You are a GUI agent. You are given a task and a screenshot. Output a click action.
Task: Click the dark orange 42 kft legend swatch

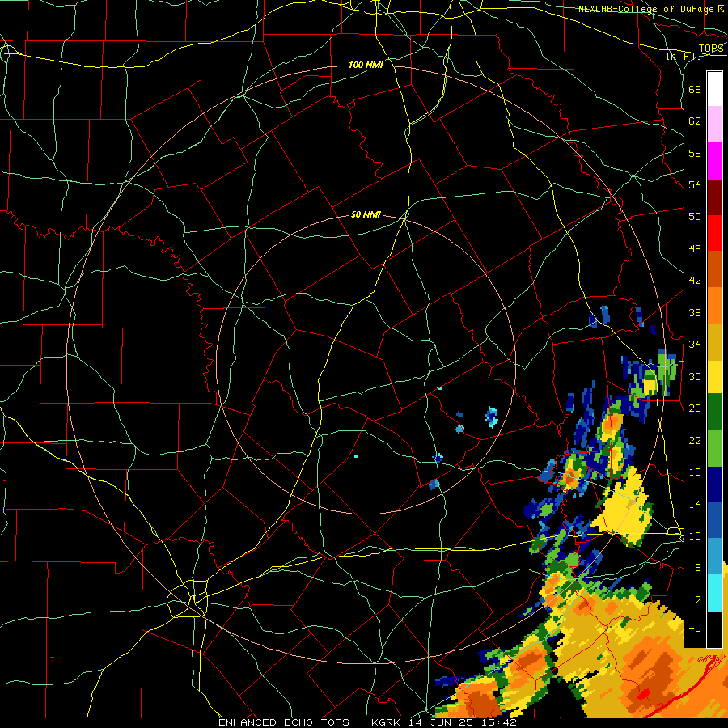(714, 269)
